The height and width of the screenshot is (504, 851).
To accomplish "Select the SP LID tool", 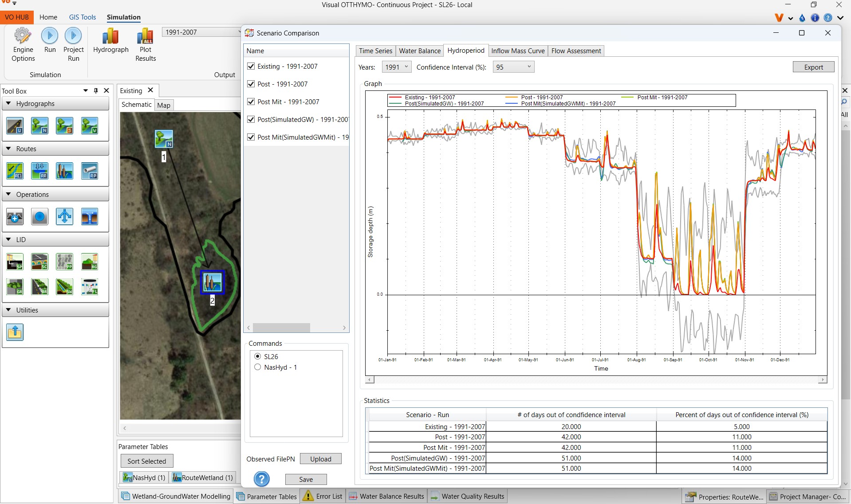I will [x=15, y=262].
